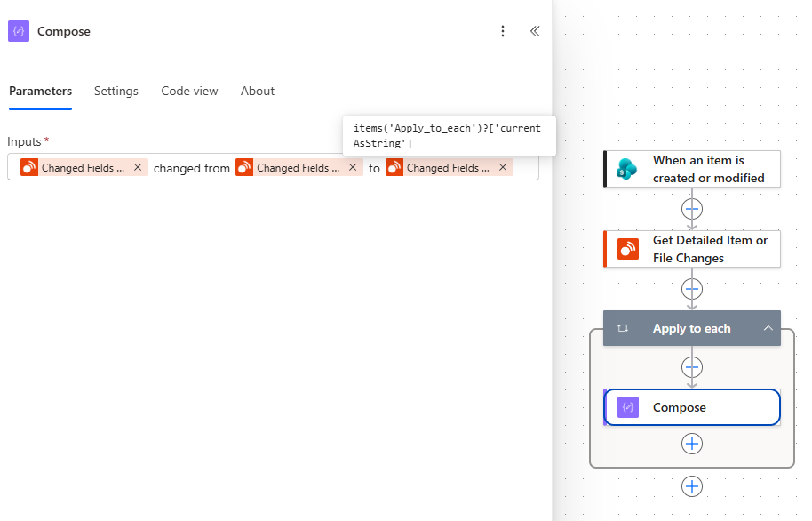Screen dimensions: 812x521
Task: Open the Compose panel more options menu
Action: [502, 31]
